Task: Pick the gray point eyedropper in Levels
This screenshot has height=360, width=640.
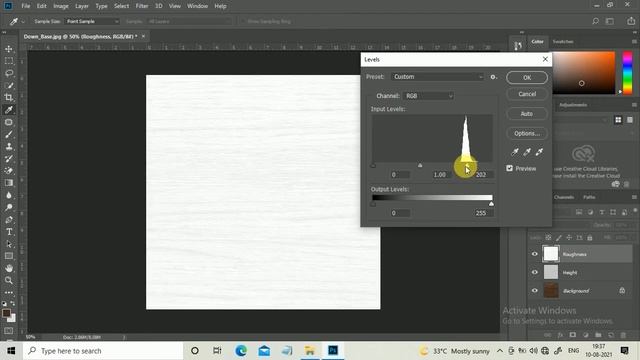Action: (x=527, y=152)
